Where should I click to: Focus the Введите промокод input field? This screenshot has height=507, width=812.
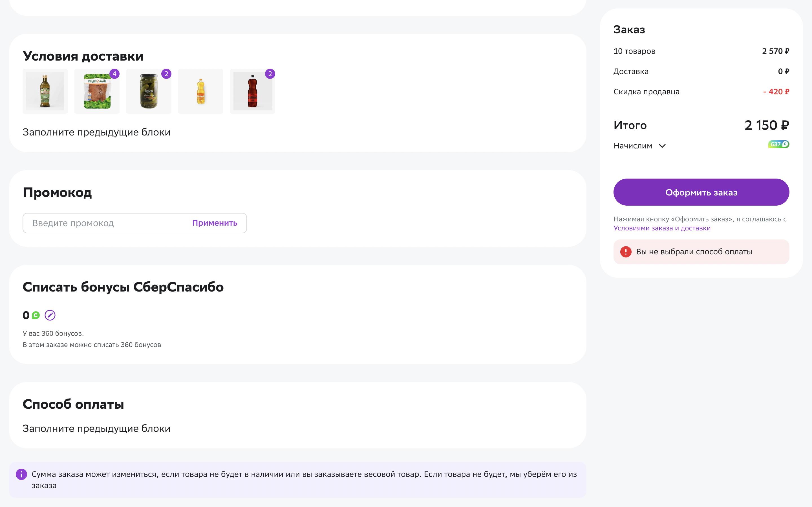tap(107, 223)
